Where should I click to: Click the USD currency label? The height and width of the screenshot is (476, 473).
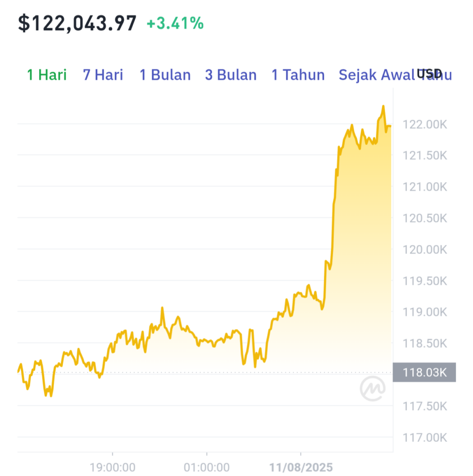[x=429, y=73]
